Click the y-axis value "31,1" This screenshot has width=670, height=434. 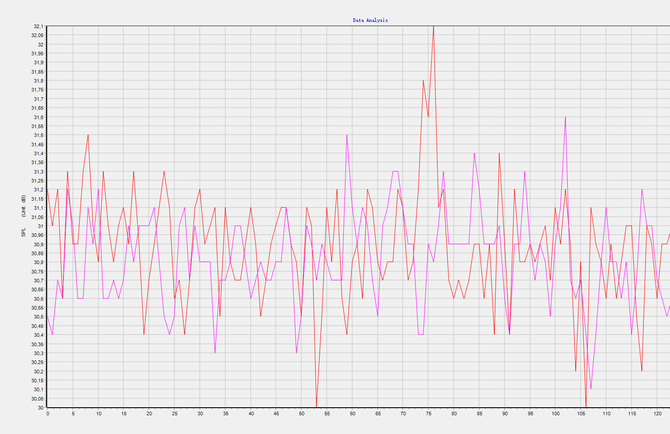click(38, 208)
